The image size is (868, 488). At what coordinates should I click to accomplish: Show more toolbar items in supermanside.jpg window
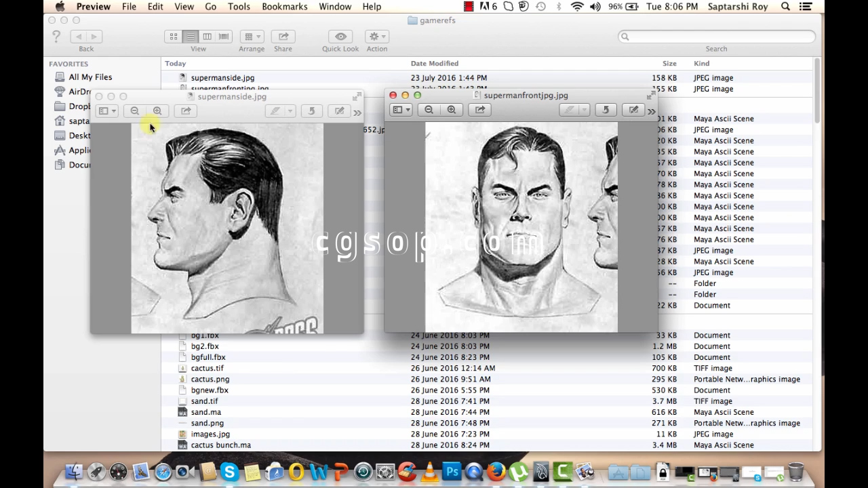pyautogui.click(x=357, y=112)
